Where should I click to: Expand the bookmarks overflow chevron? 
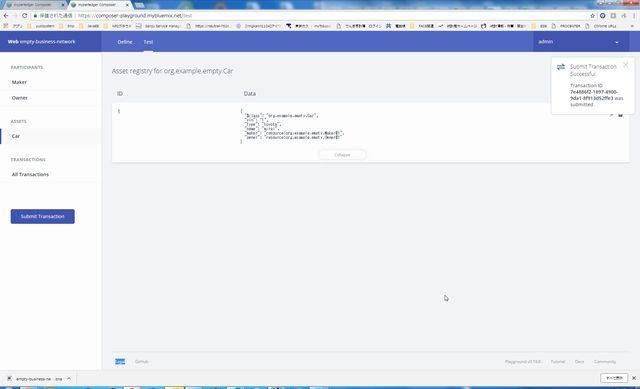632,26
